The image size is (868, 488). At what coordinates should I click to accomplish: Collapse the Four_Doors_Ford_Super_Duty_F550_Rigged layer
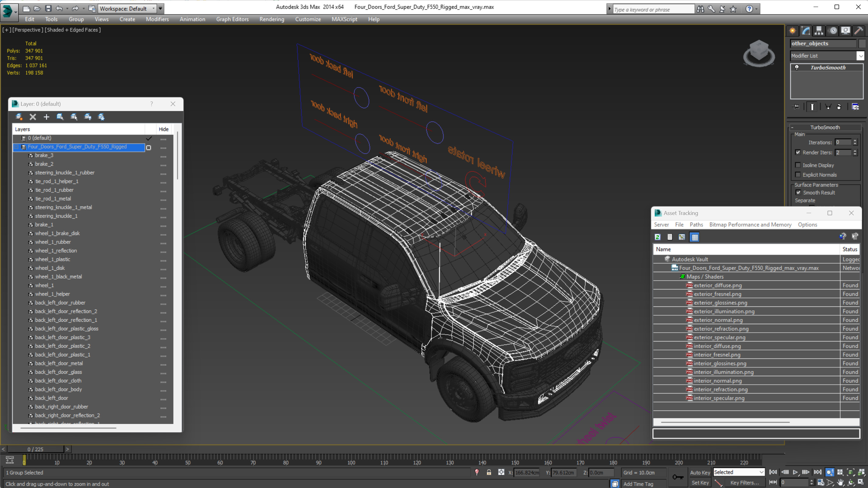[16, 147]
